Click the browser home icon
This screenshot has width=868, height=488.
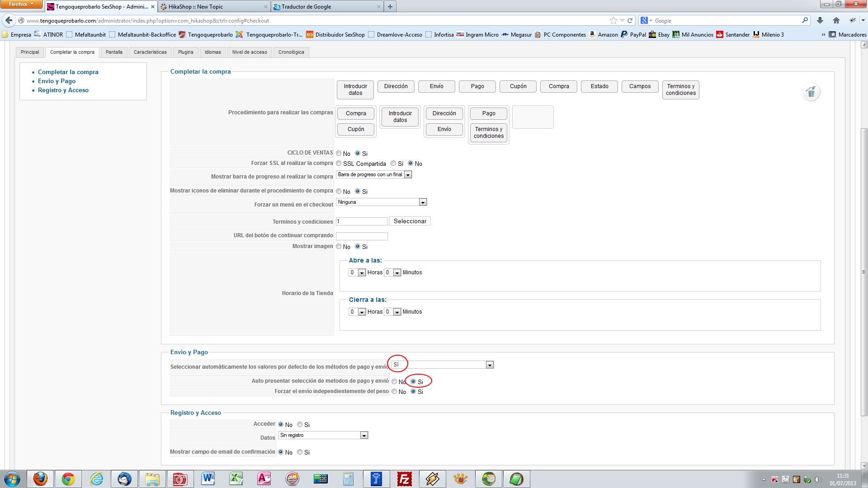click(836, 20)
